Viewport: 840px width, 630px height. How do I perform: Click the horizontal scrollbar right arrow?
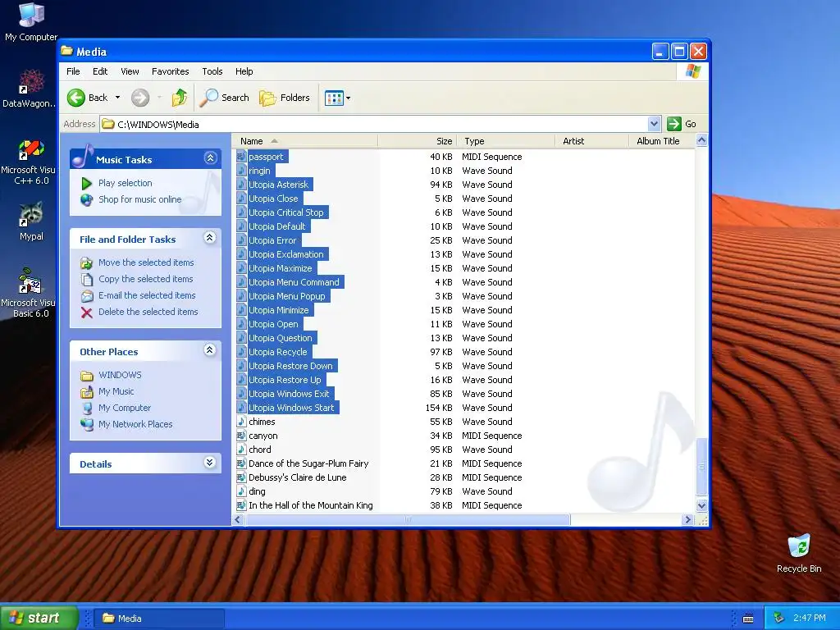click(688, 519)
